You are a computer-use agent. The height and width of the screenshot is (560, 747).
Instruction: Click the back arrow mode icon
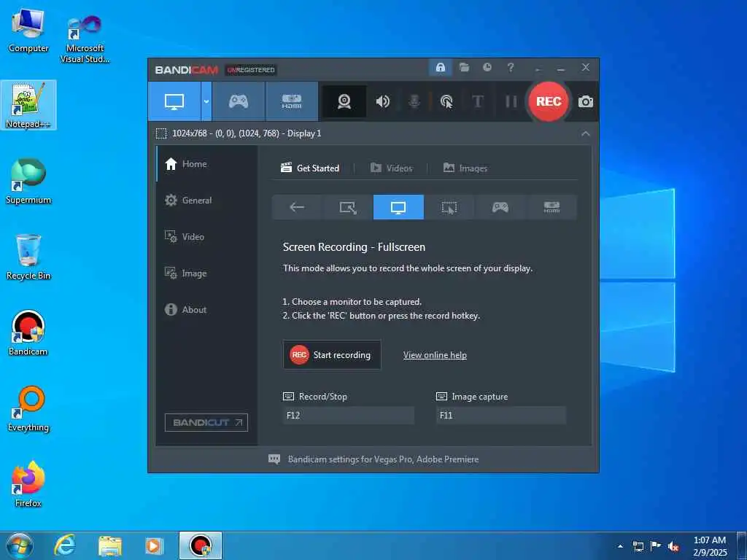297,207
